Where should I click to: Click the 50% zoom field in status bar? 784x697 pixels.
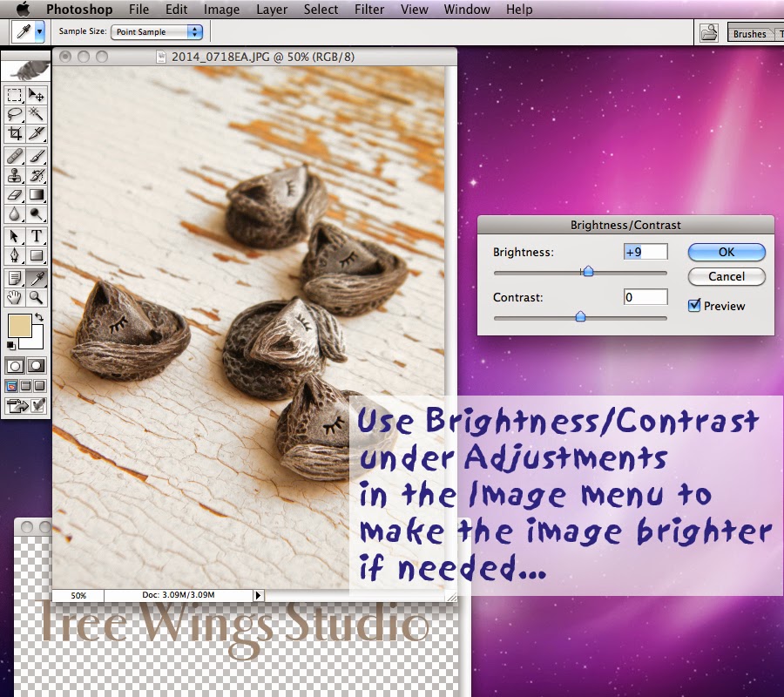click(x=78, y=596)
